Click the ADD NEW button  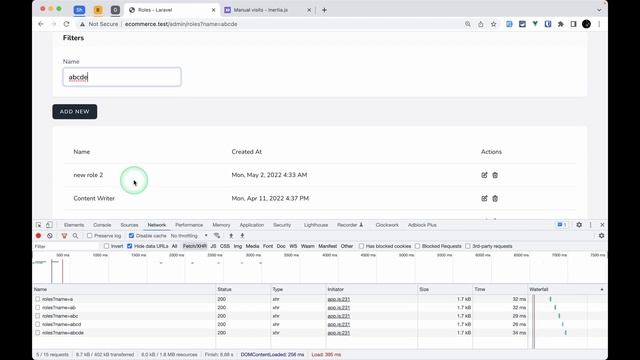pyautogui.click(x=75, y=111)
